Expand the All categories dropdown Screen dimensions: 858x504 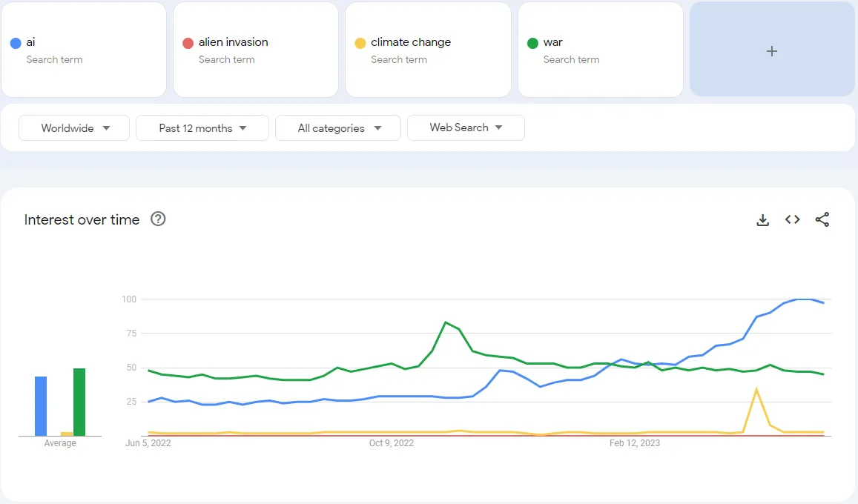(337, 127)
